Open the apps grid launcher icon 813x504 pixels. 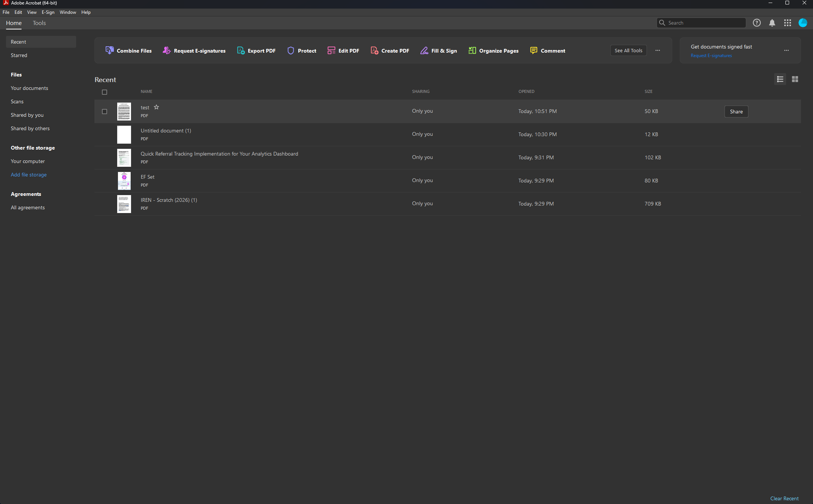788,23
